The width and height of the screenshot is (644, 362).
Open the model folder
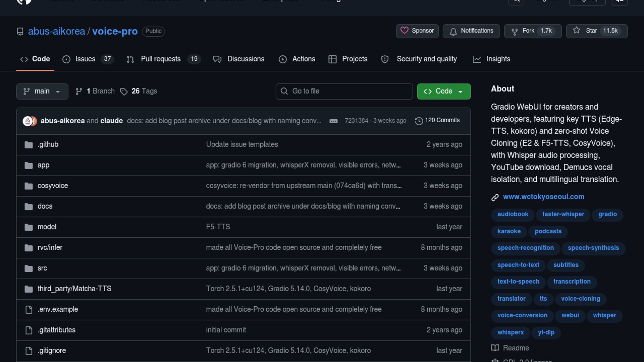(x=47, y=227)
